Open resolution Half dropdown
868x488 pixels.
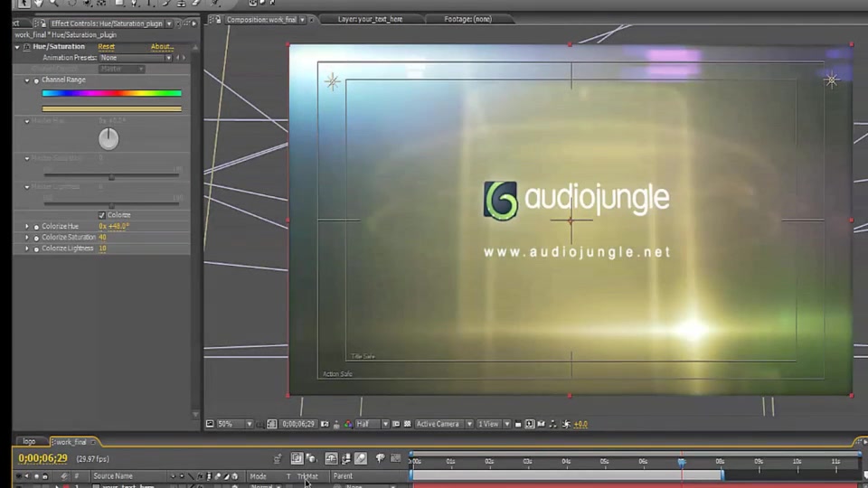pyautogui.click(x=372, y=424)
